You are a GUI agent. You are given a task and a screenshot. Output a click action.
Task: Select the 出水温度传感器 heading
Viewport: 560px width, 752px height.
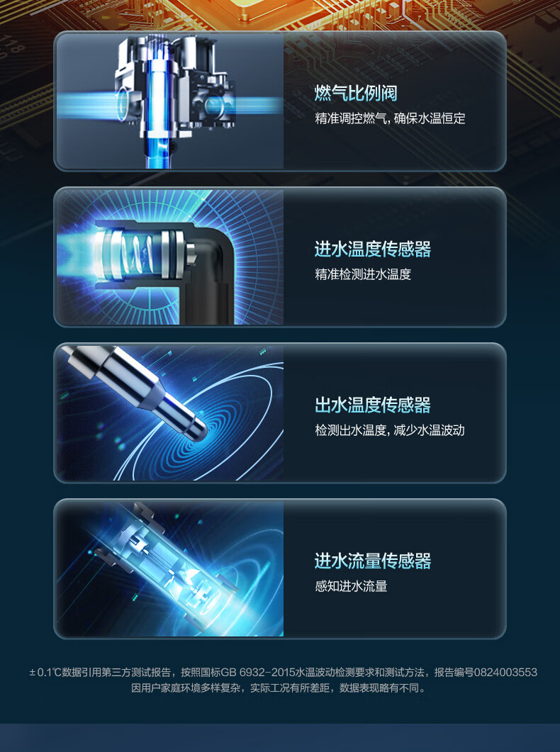pyautogui.click(x=373, y=405)
